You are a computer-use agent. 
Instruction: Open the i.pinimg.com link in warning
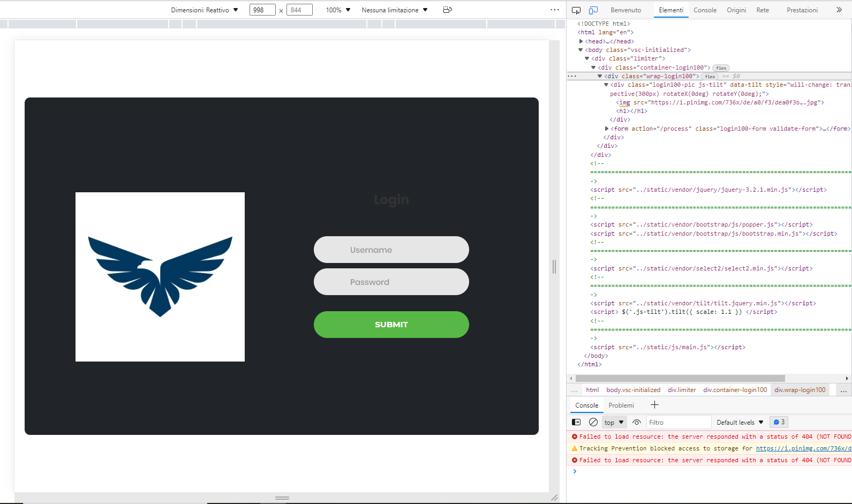803,448
